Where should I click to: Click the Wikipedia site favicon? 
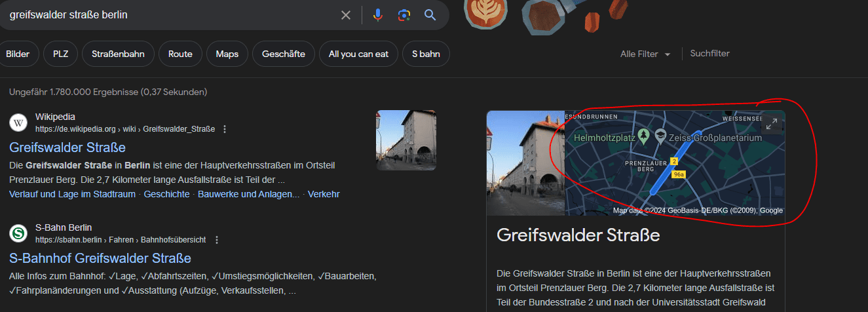18,123
